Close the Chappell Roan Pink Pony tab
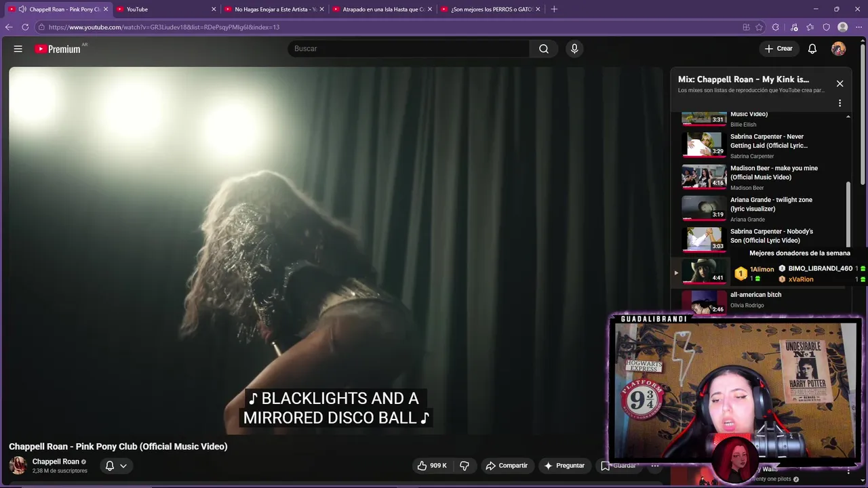The width and height of the screenshot is (868, 488). (106, 9)
